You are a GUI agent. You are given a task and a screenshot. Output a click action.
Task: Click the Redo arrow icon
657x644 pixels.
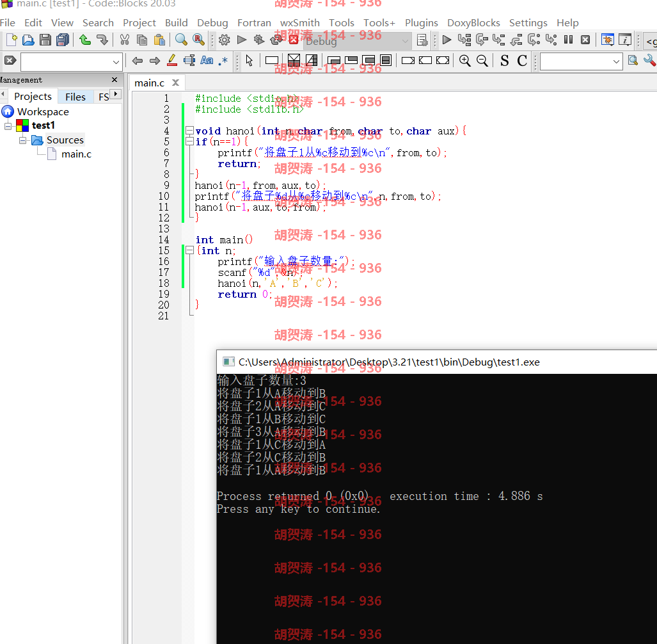(102, 40)
